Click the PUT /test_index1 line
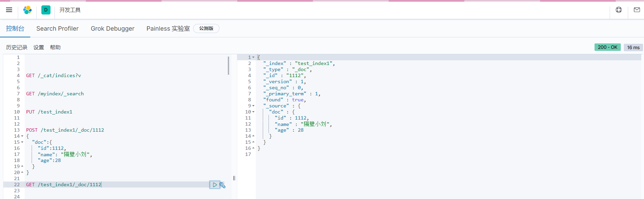 click(x=49, y=112)
